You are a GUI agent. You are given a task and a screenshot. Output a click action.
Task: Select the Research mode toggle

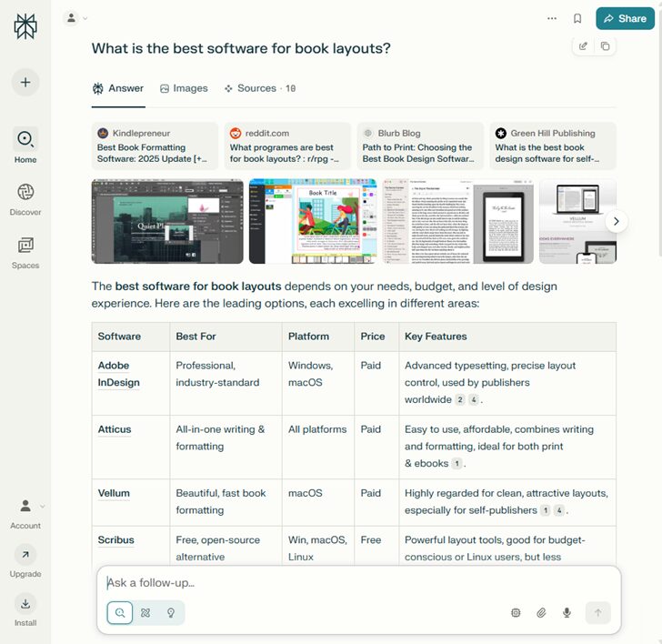(x=145, y=613)
